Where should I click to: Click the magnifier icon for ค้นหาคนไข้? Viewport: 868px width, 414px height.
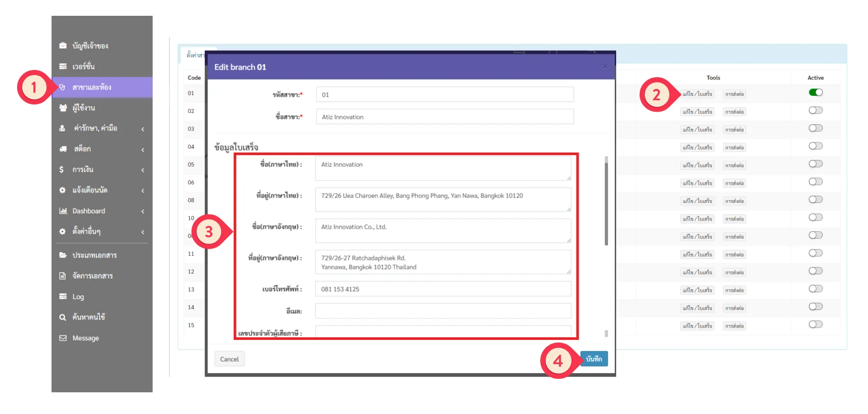coord(63,317)
